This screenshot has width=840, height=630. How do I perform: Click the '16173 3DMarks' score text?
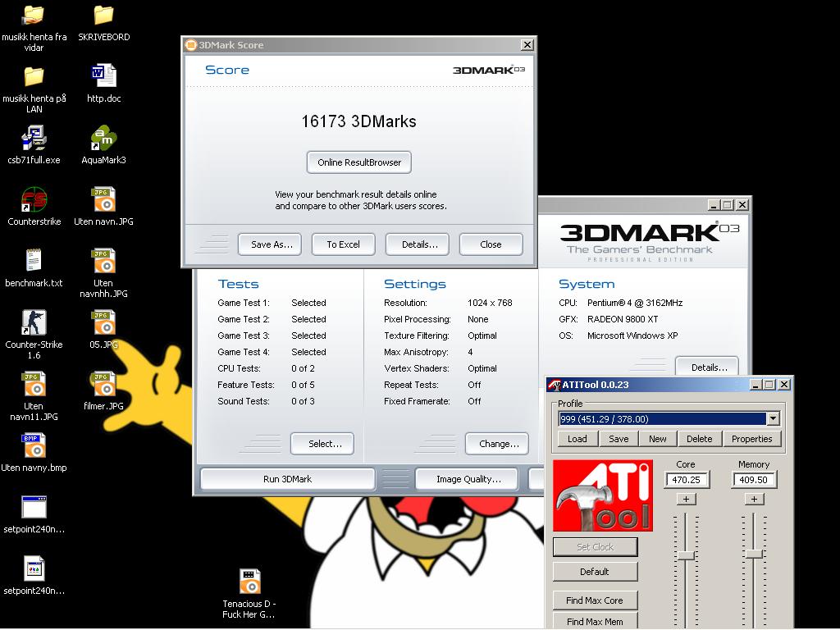[359, 121]
